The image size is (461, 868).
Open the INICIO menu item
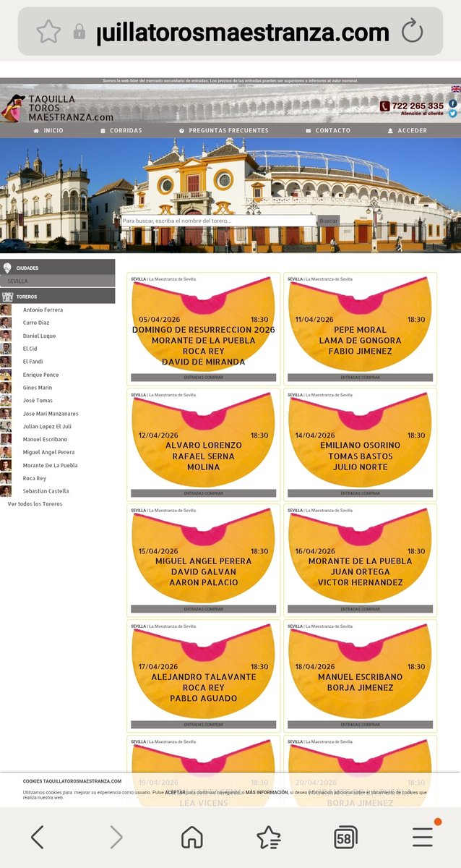coord(48,130)
